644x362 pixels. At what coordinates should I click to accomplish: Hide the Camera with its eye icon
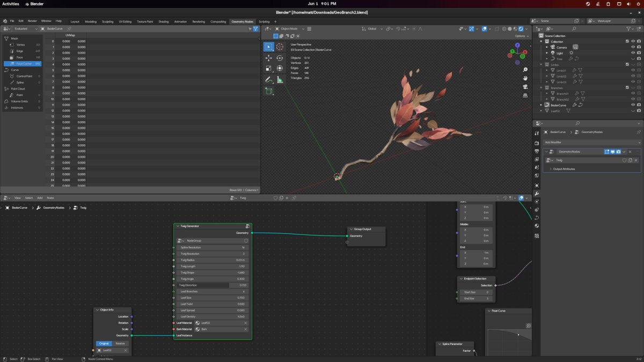633,47
